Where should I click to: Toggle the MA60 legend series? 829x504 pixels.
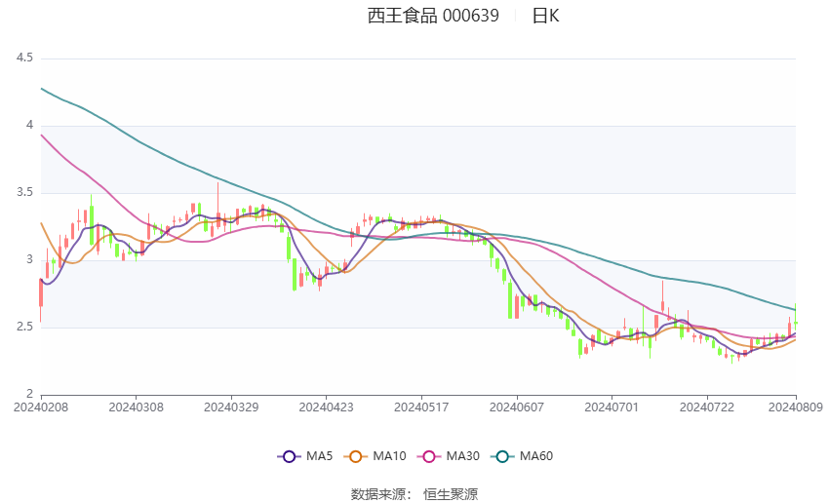[x=522, y=456]
